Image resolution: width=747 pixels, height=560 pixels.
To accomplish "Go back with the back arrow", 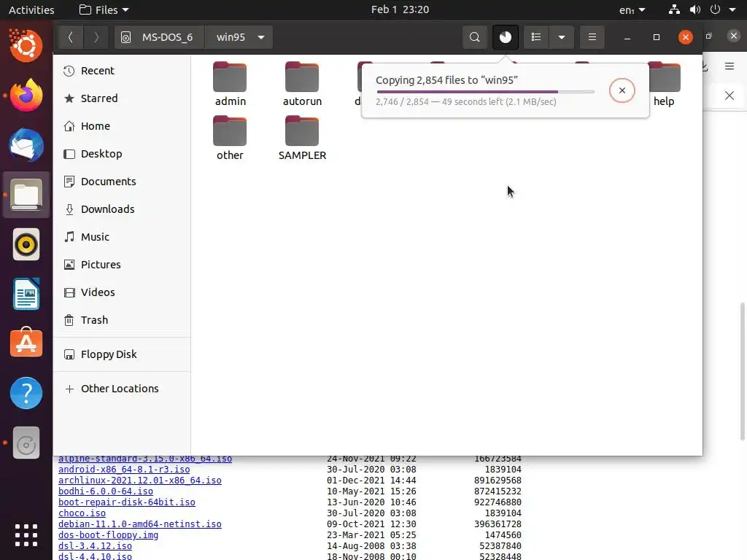I will (x=71, y=37).
